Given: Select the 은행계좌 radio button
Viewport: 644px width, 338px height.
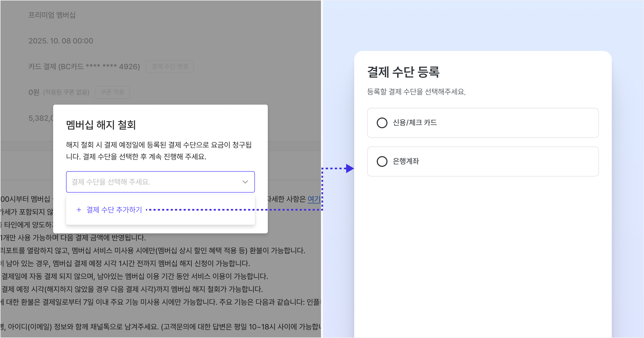Looking at the screenshot, I should point(382,161).
